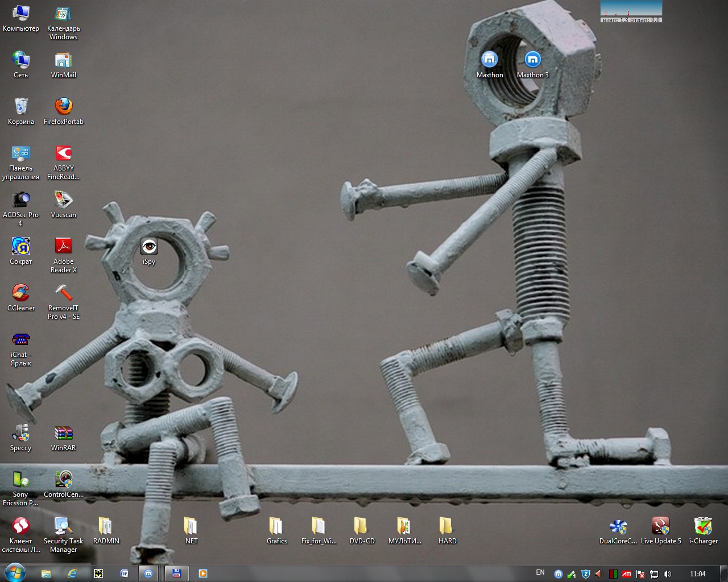
Task: Click the Internet Explorer taskbar icon
Action: coord(72,573)
